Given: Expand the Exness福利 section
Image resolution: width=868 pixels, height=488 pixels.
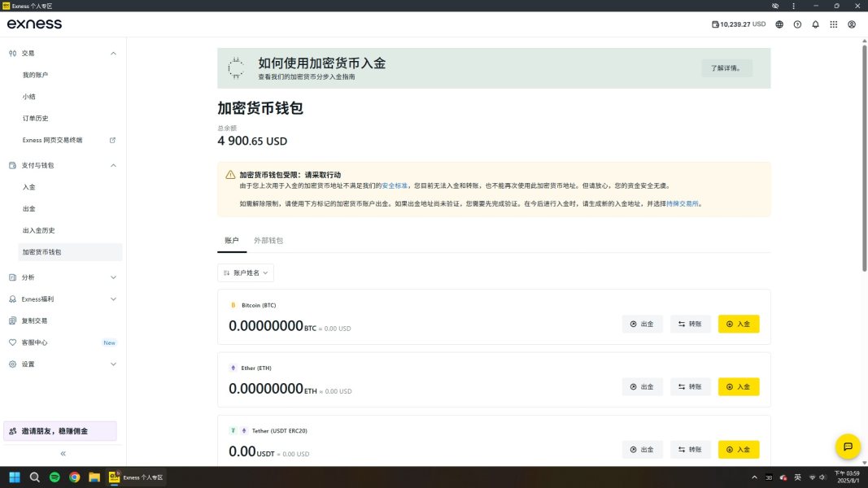Looking at the screenshot, I should click(x=113, y=298).
